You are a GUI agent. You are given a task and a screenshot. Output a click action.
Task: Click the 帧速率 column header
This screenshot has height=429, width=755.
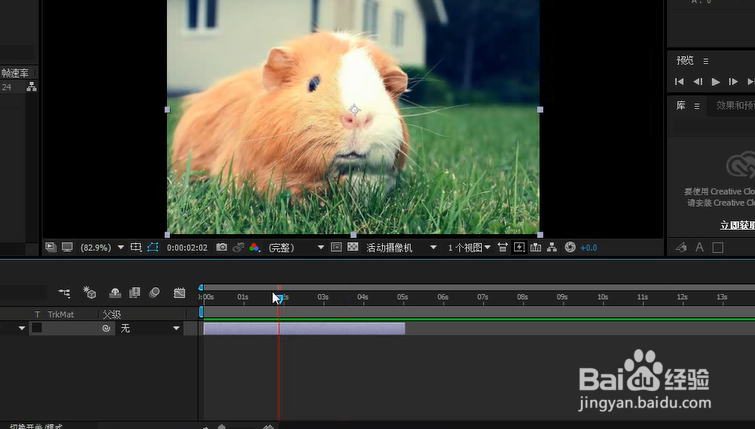[15, 73]
